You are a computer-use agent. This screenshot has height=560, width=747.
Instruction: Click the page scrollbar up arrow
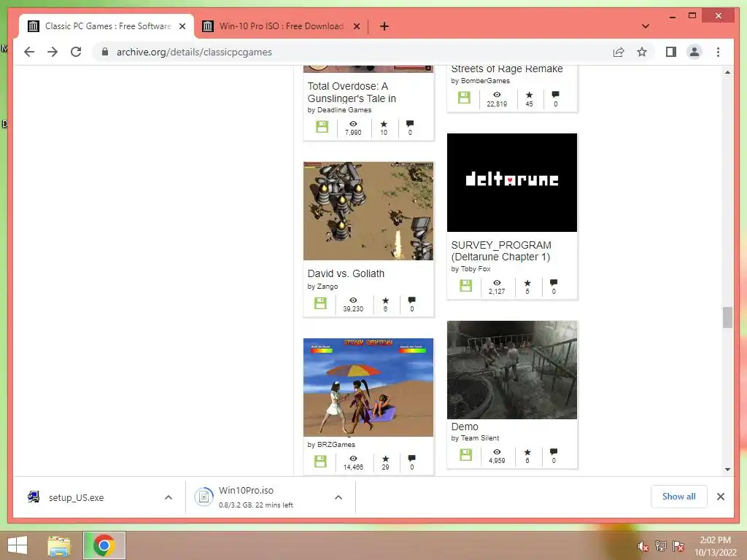pyautogui.click(x=727, y=72)
